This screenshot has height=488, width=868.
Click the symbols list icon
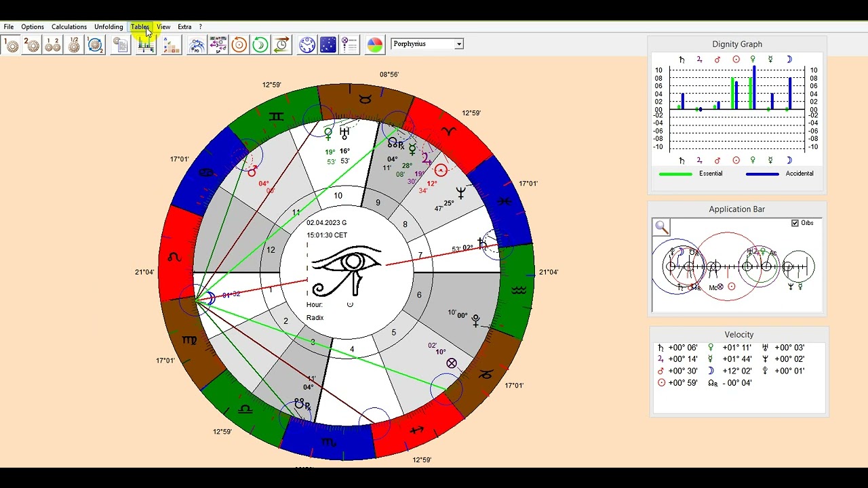click(x=349, y=45)
